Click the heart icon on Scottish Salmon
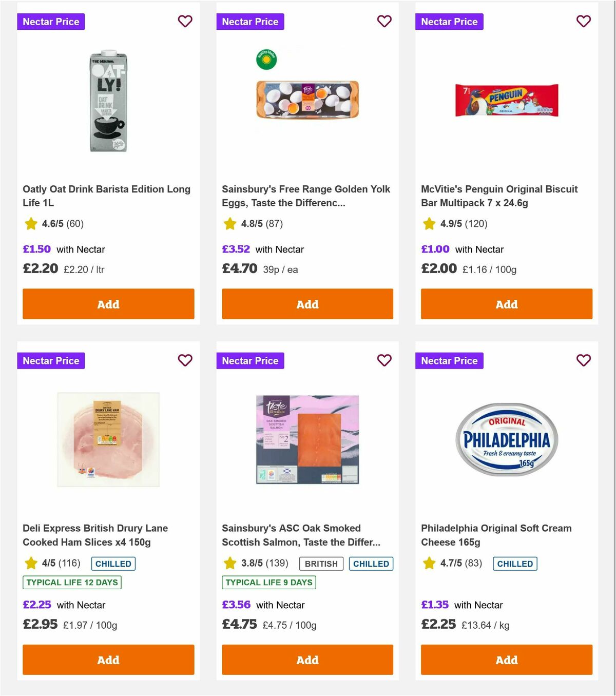Viewport: 616px width, 696px height. [x=384, y=360]
